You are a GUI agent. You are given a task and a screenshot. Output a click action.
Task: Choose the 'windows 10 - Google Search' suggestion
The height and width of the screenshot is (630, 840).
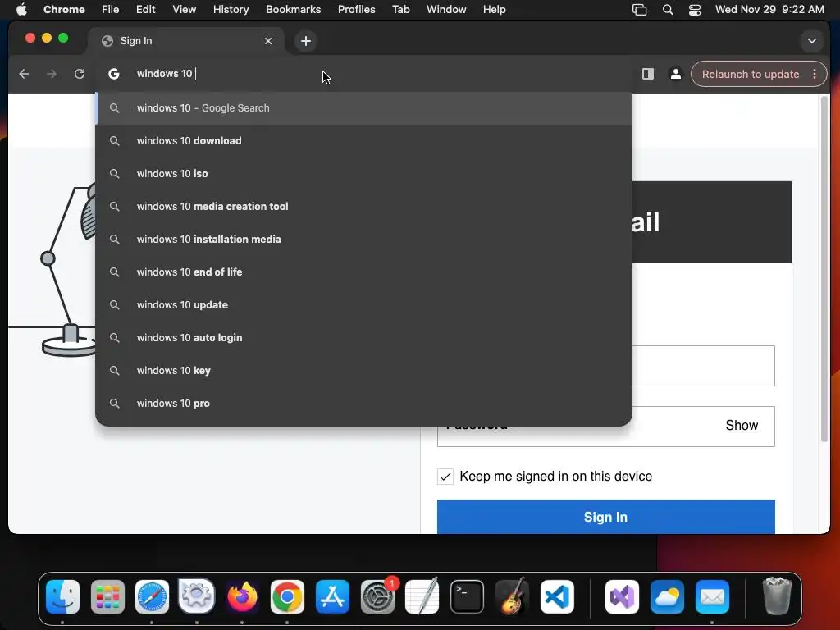[363, 107]
